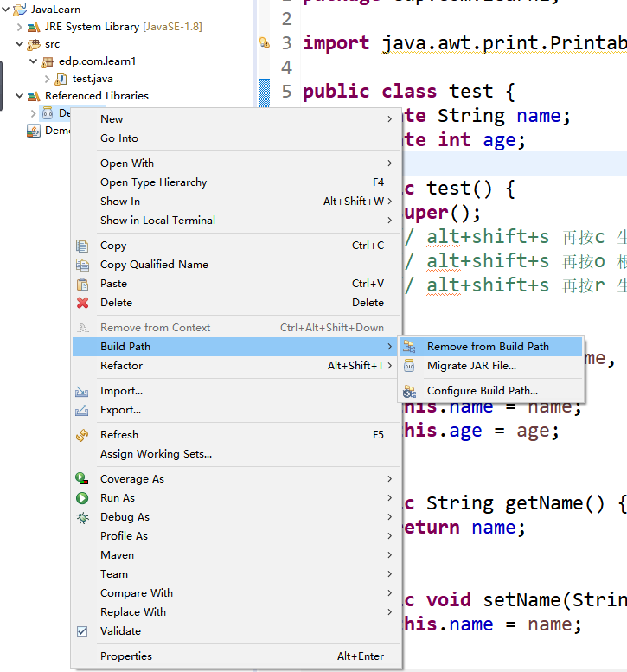Highlight the Build Path menu entry
The width and height of the screenshot is (627, 672).
point(236,347)
